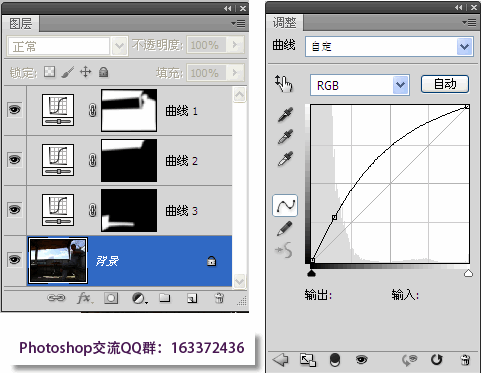Image resolution: width=482 pixels, height=373 pixels.
Task: Select the curve point edit mode icon
Action: point(285,206)
